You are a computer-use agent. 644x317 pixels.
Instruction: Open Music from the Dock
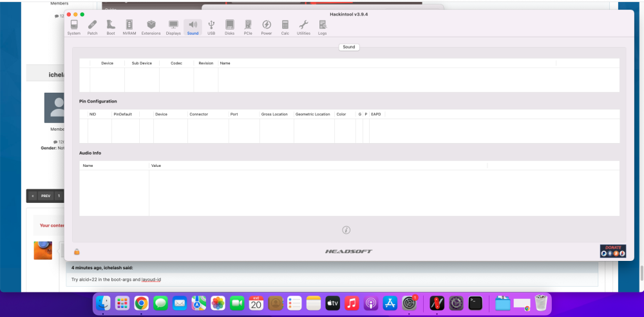pyautogui.click(x=352, y=303)
